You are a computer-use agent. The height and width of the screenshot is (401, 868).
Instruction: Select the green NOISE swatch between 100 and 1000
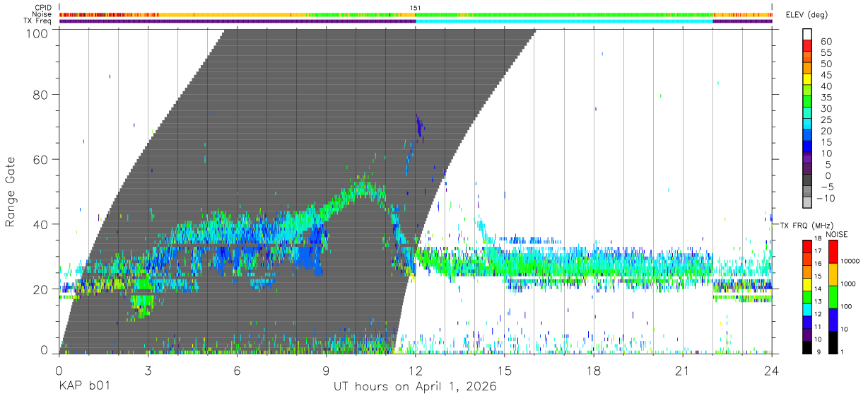coord(834,296)
